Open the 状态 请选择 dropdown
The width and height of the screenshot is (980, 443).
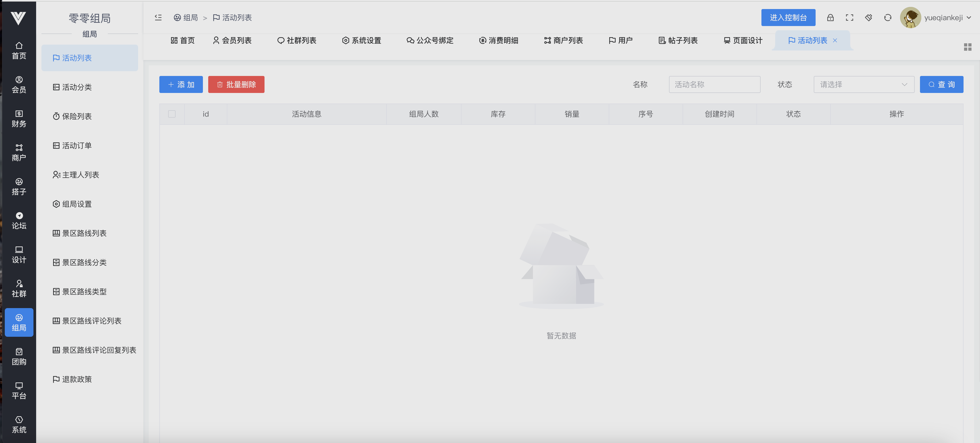864,84
